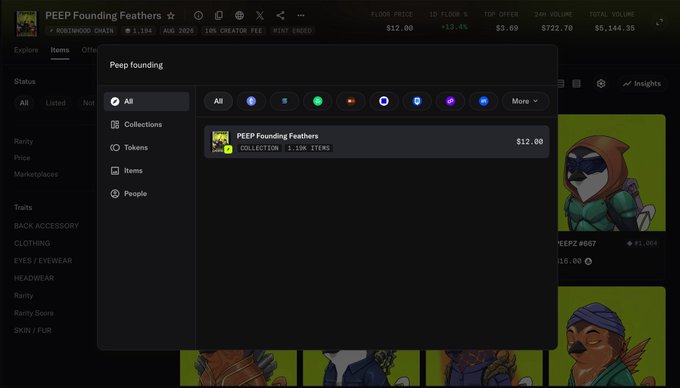Screen dimensions: 680x388
Task: Open the hooded bird PEEPZ #667 image
Action: 611,173
